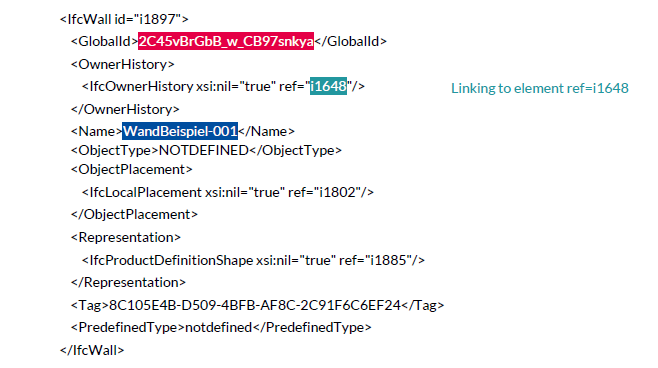Click the PredefinedType notdefined line

pyautogui.click(x=221, y=327)
